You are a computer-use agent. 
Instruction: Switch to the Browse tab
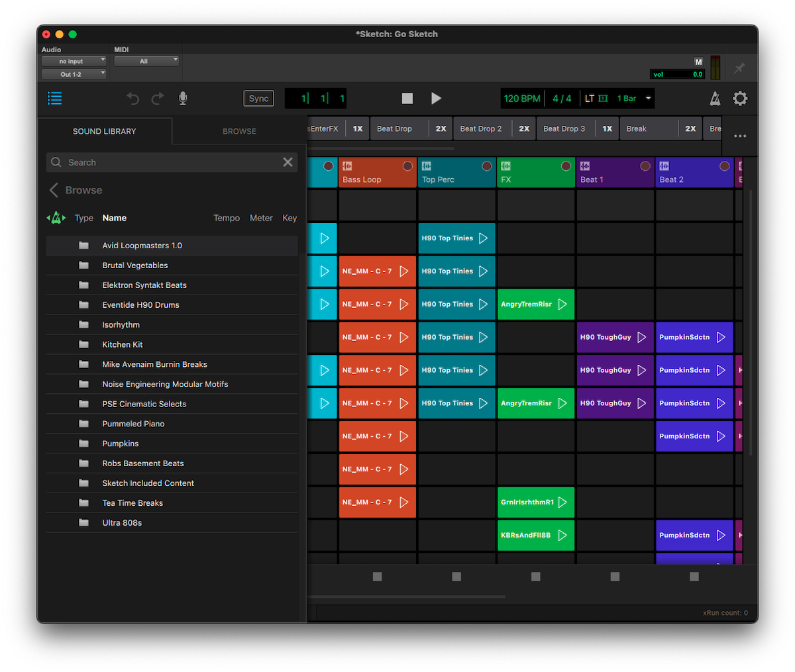coord(239,131)
